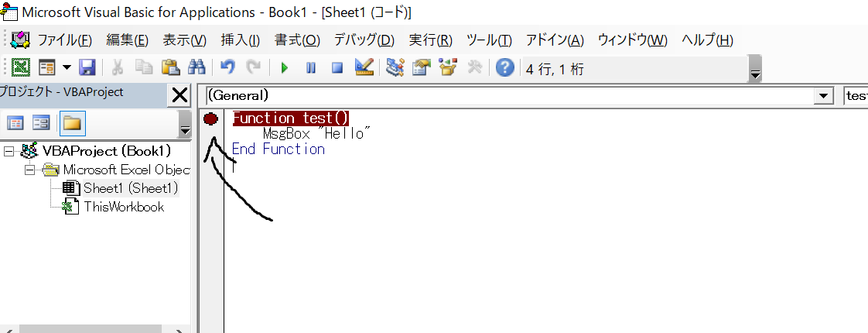This screenshot has height=333, width=868.
Task: Click View Object icon in project panel
Action: (42, 123)
